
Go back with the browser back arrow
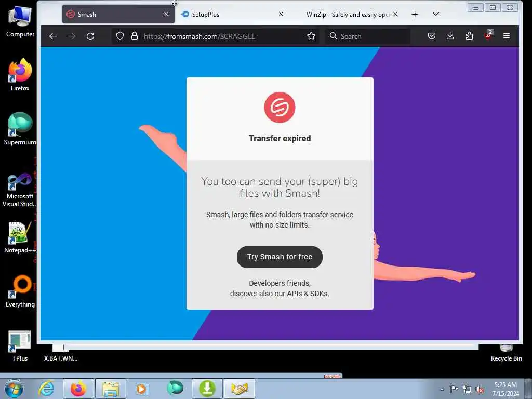coord(53,36)
